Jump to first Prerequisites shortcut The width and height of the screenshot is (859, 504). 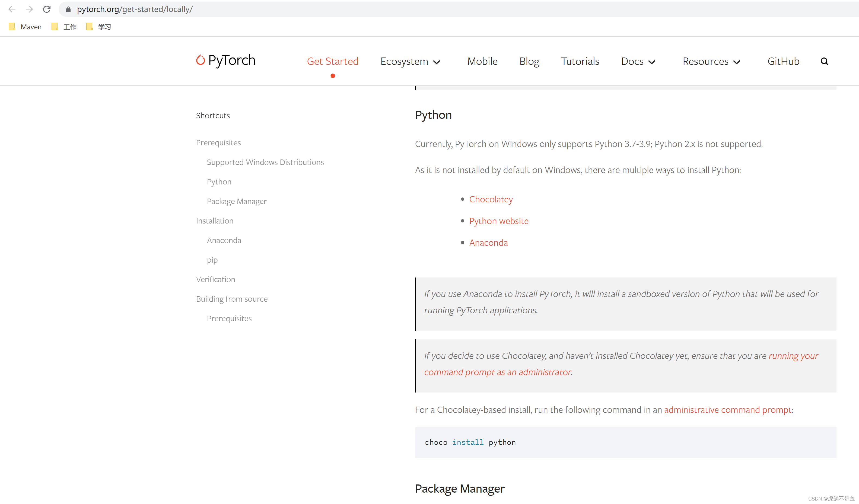(218, 143)
